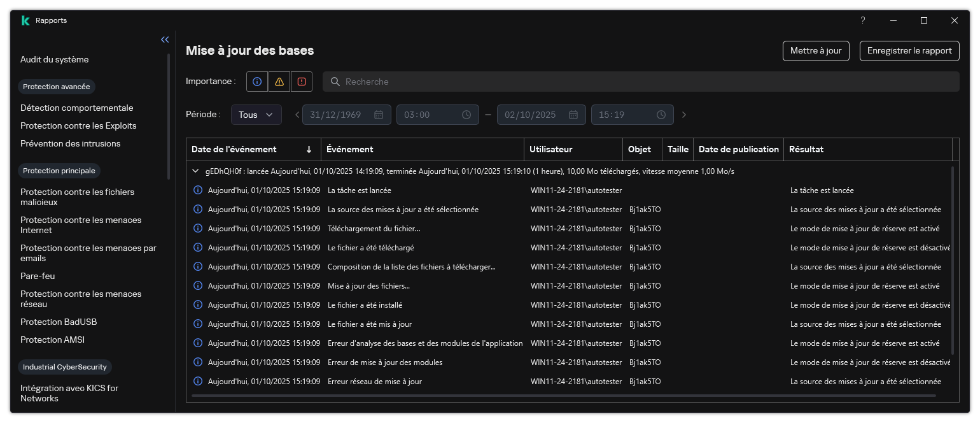Go to next period with right arrow
980x423 pixels.
[x=684, y=115]
